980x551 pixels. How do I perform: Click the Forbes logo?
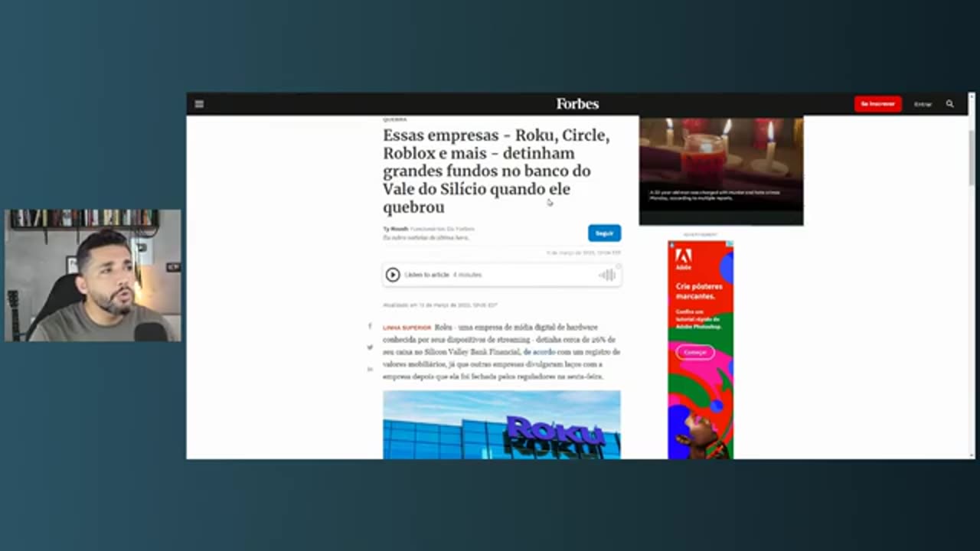[577, 104]
